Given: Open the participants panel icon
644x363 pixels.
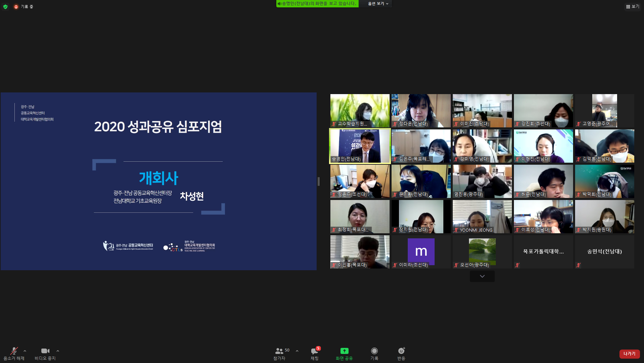Looking at the screenshot, I should [x=279, y=351].
